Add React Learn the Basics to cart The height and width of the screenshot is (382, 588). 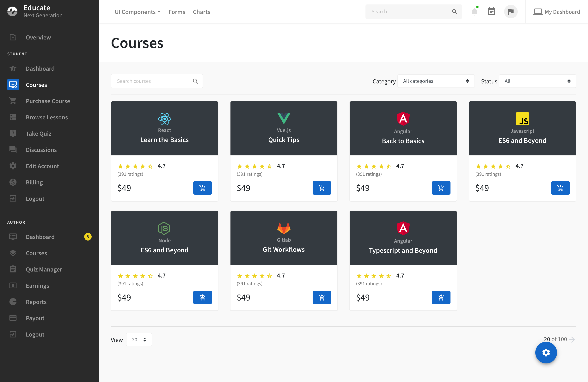pyautogui.click(x=202, y=188)
